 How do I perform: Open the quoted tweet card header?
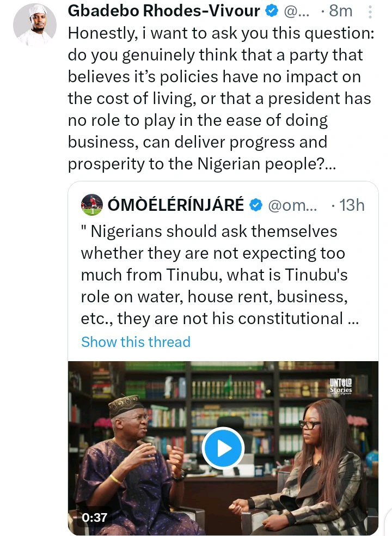(x=223, y=205)
